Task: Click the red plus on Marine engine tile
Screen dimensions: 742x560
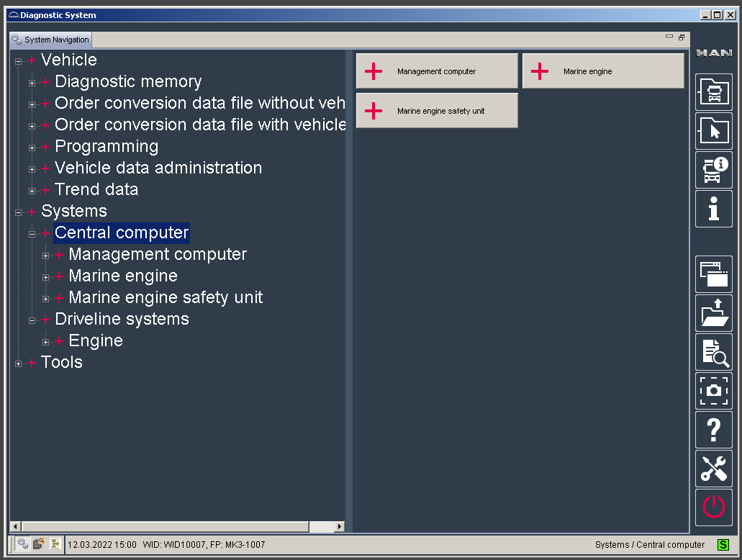Action: point(540,71)
